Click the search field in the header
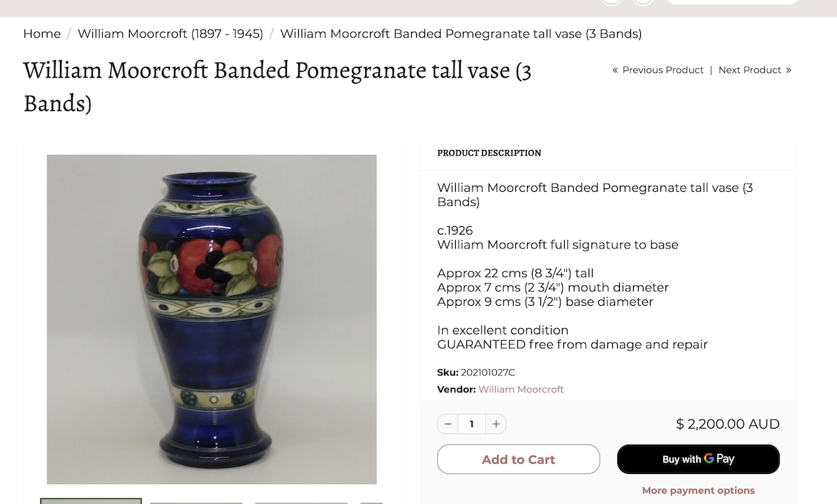 click(732, 2)
